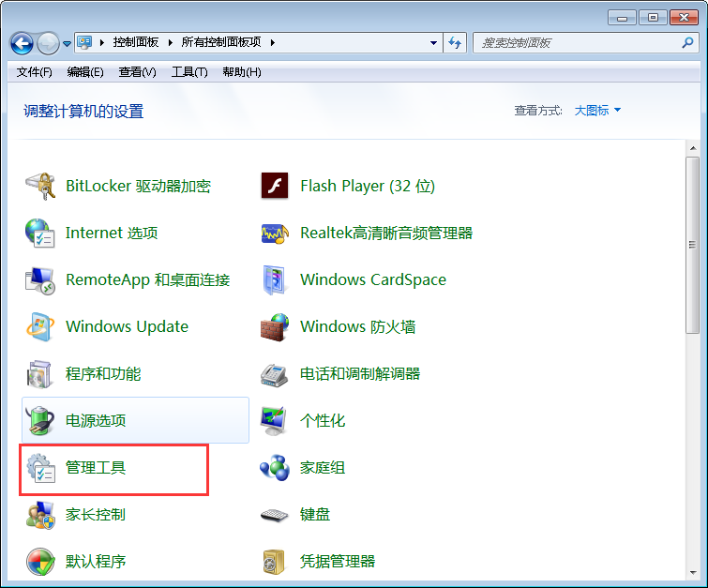Open the 文件(F) menu
Viewport: 708px width, 588px height.
tap(35, 72)
